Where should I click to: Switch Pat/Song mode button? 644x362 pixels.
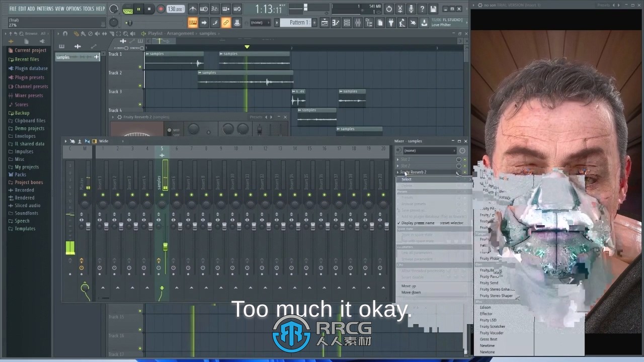[x=128, y=9]
